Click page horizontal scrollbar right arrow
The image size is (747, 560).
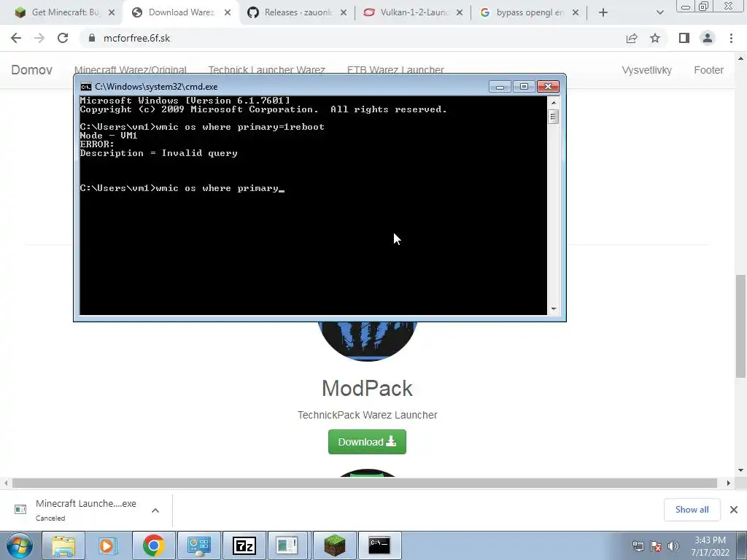[x=729, y=483]
